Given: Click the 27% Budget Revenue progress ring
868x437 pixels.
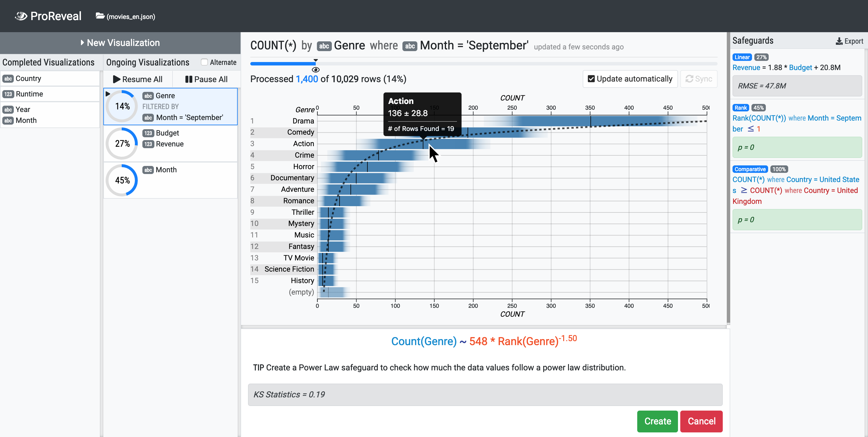Looking at the screenshot, I should click(x=122, y=144).
